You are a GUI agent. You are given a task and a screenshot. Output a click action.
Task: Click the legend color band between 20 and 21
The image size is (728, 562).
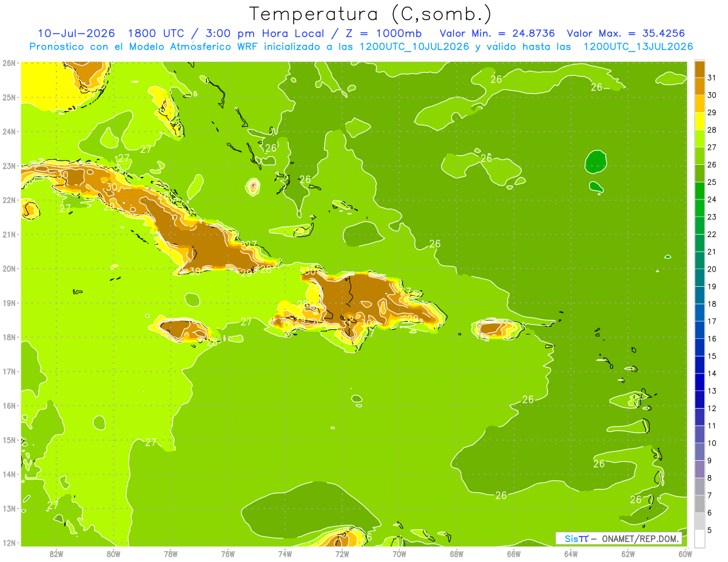pyautogui.click(x=700, y=260)
